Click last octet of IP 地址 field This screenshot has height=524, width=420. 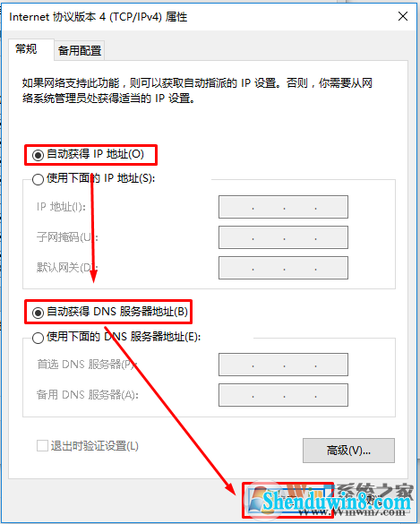tap(330, 207)
